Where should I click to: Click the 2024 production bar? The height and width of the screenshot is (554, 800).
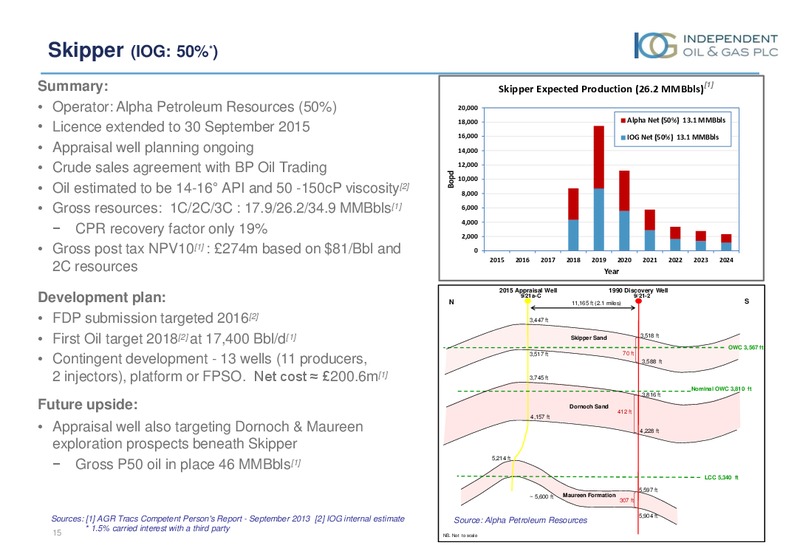(x=726, y=242)
